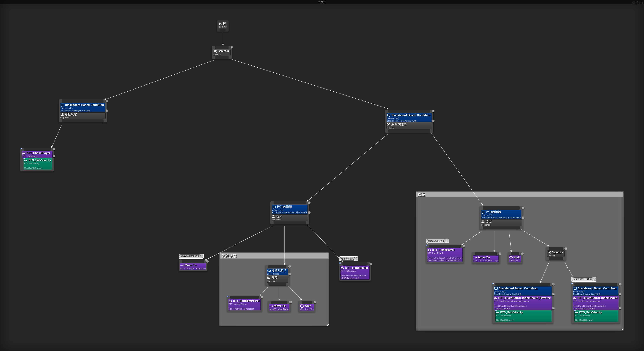Toggle pin on 移动到玩家最后位置 comment bubble

tap(202, 255)
